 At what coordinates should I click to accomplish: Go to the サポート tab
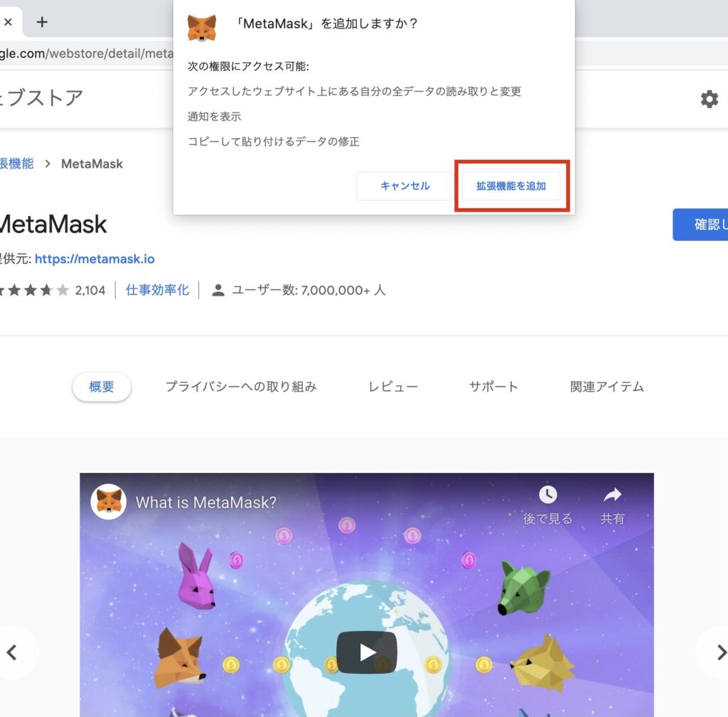click(493, 387)
